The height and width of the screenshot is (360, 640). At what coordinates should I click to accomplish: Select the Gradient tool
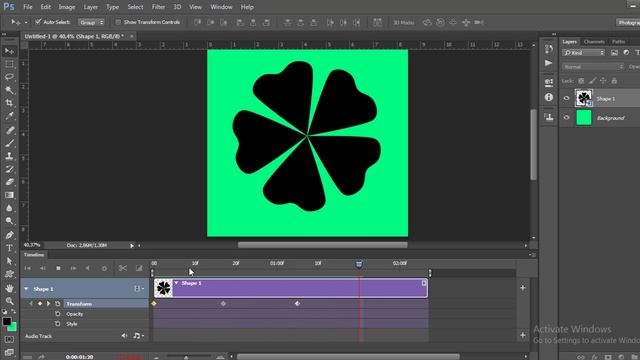tap(9, 195)
